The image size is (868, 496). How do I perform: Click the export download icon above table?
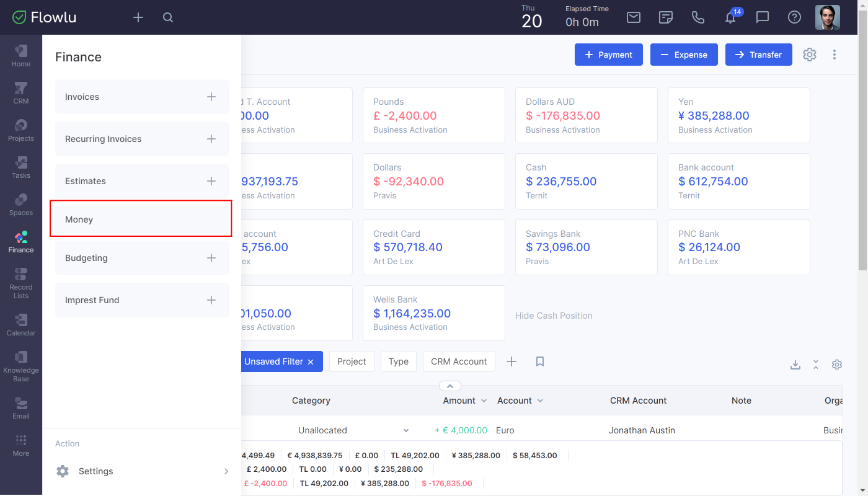pos(795,365)
